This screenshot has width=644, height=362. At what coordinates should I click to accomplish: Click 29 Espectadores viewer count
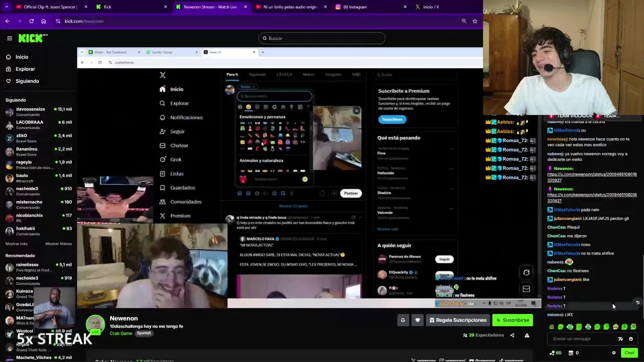(484, 335)
